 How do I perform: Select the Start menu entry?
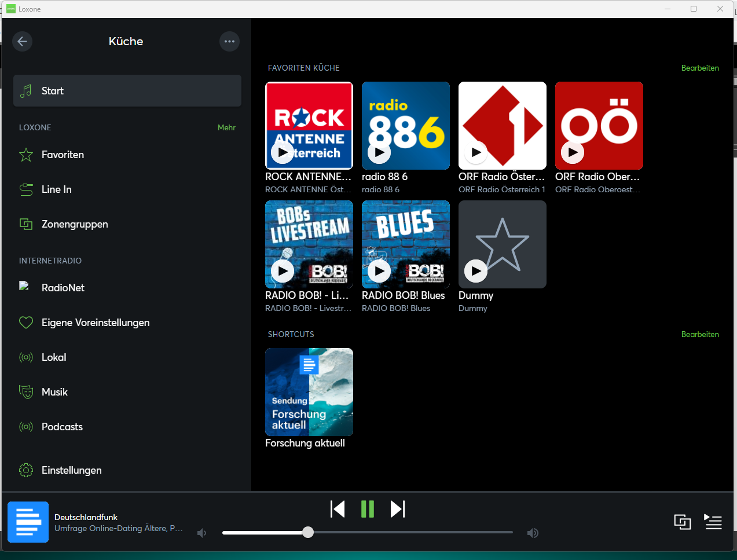127,91
